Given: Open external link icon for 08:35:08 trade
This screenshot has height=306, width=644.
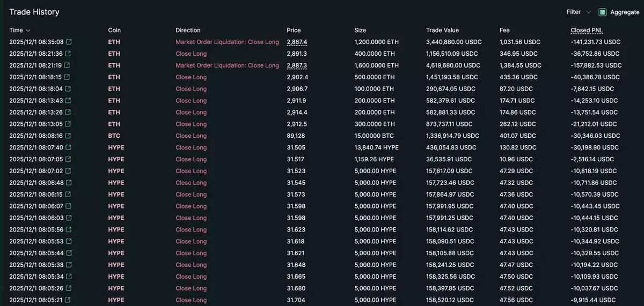Looking at the screenshot, I should [68, 42].
